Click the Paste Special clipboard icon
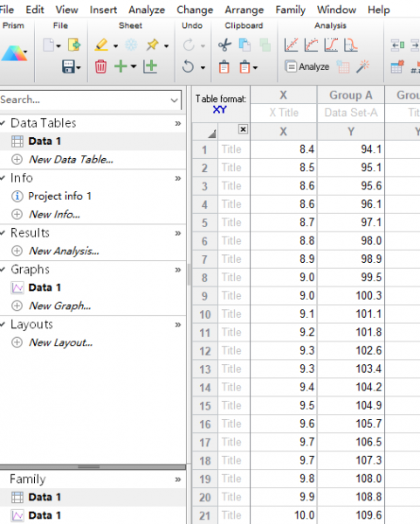 (244, 67)
